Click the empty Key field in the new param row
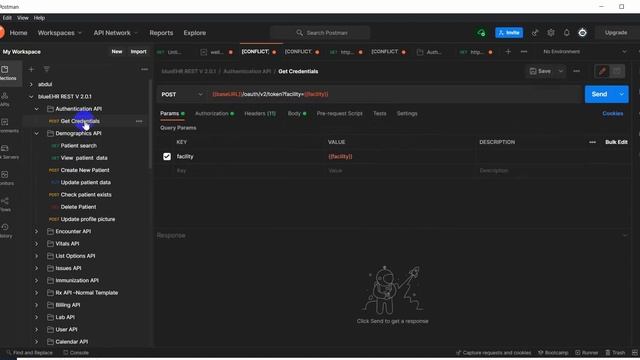Screen dimensions: 640x360 coord(248,171)
